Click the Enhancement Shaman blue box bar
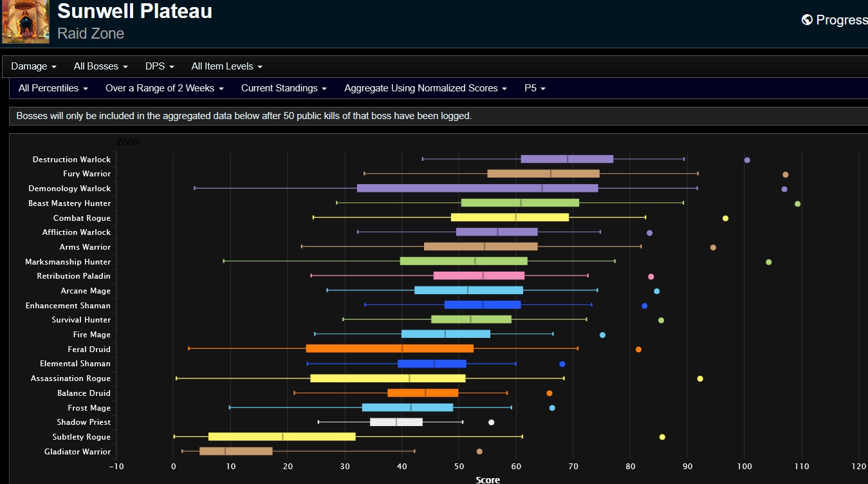 point(483,305)
